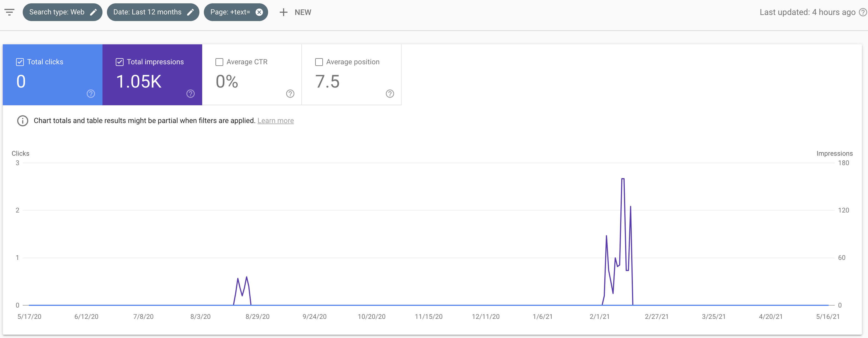Select the Total clicks 0 value

pos(21,81)
